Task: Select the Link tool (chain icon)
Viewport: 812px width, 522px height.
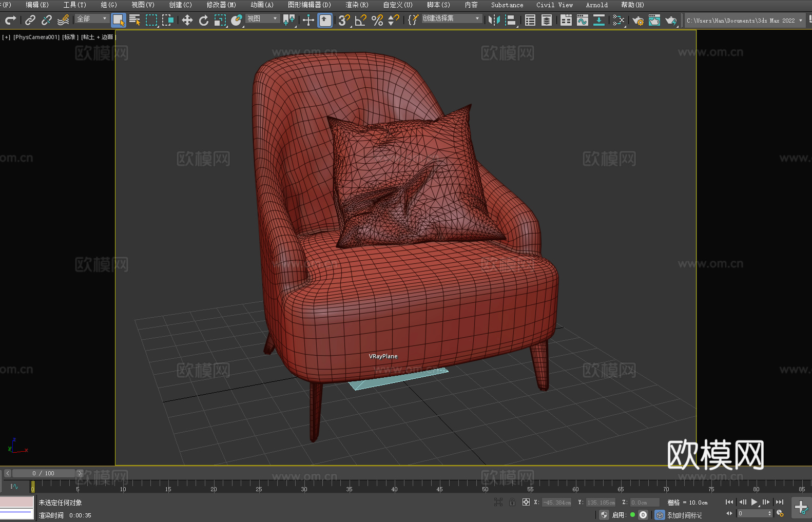Action: [30, 20]
